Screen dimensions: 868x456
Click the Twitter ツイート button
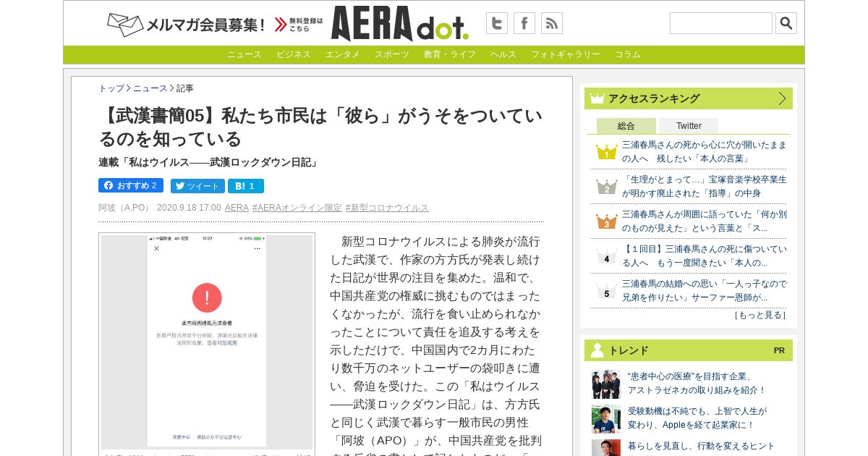[x=197, y=186]
